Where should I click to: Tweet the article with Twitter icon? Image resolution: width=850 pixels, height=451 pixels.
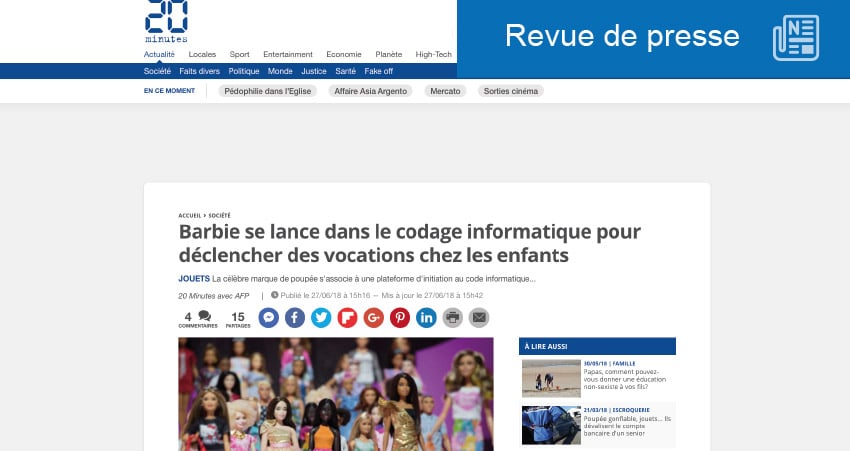(x=321, y=318)
